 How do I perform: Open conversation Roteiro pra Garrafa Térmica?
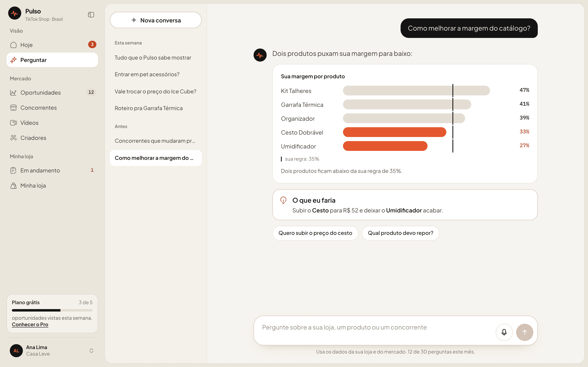[x=156, y=108]
